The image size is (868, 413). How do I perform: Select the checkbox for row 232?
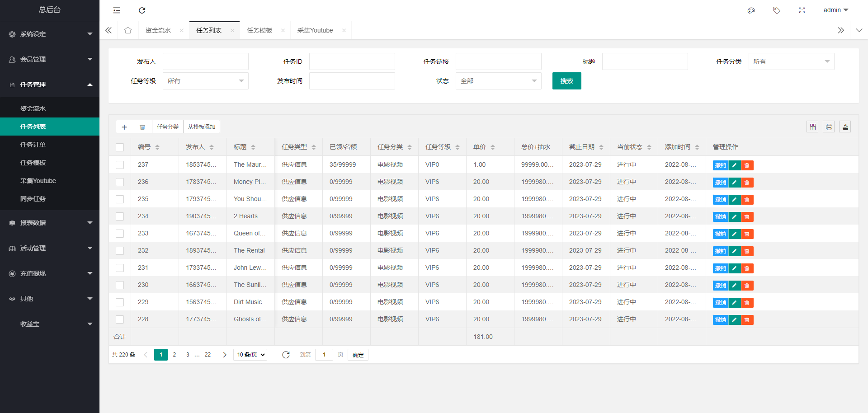tap(120, 251)
